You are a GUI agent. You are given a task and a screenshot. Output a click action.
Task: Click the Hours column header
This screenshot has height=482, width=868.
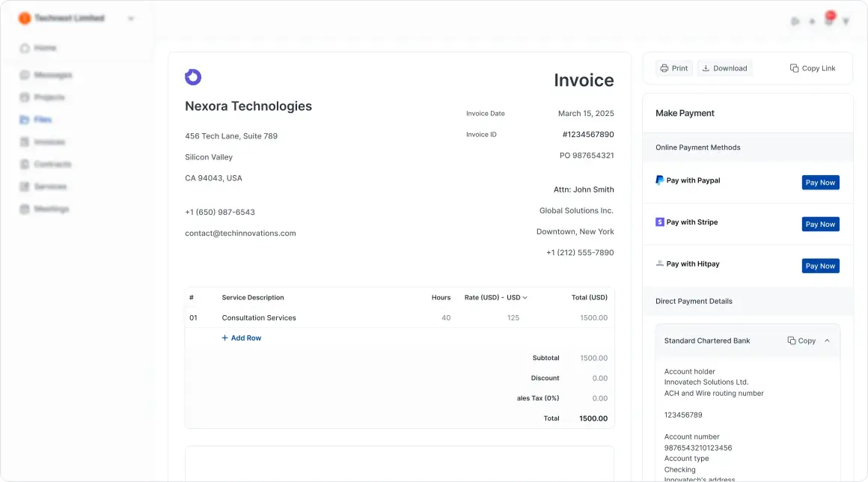click(441, 297)
